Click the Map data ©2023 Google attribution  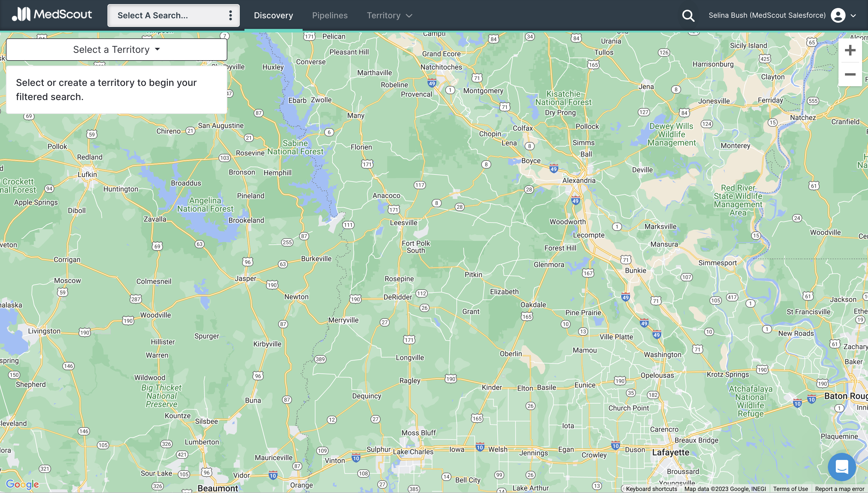[725, 489]
